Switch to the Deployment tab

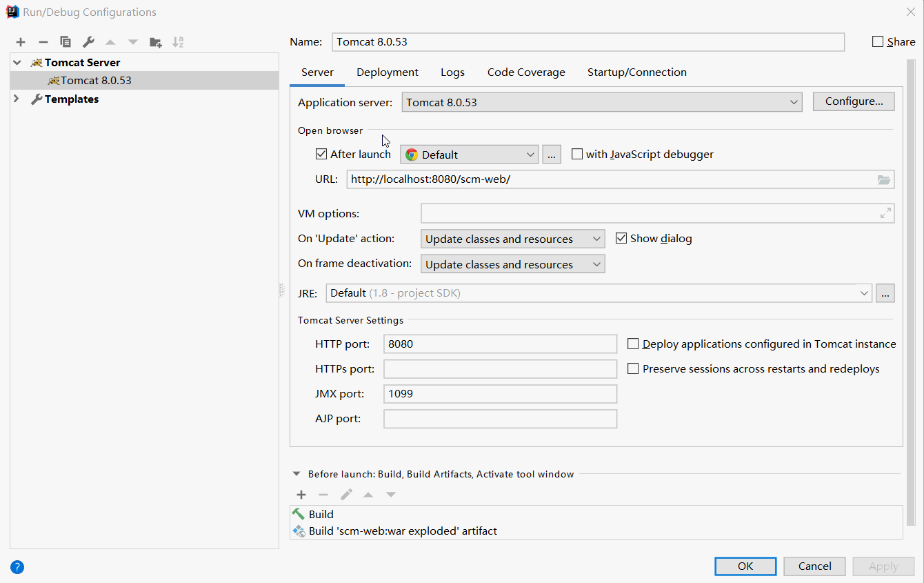click(387, 72)
